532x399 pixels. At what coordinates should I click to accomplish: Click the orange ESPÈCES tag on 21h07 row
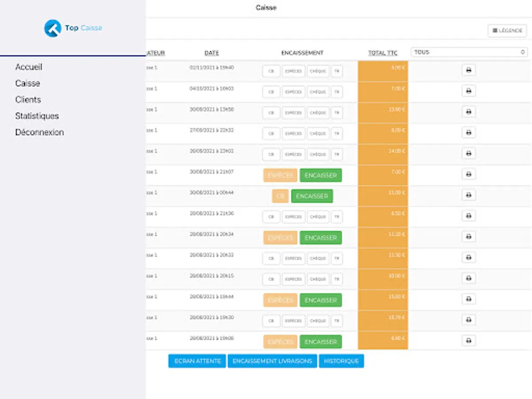(280, 176)
